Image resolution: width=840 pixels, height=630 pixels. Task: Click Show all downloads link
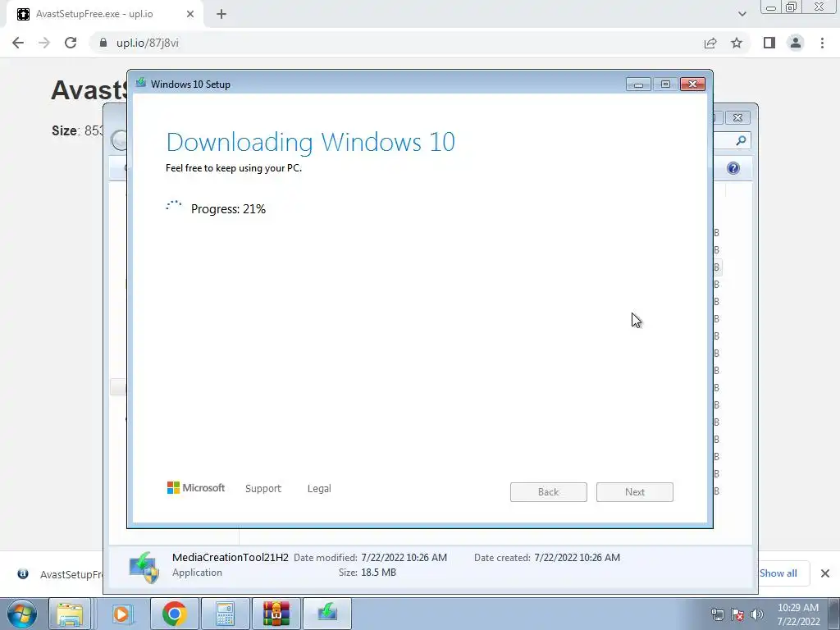coord(778,573)
